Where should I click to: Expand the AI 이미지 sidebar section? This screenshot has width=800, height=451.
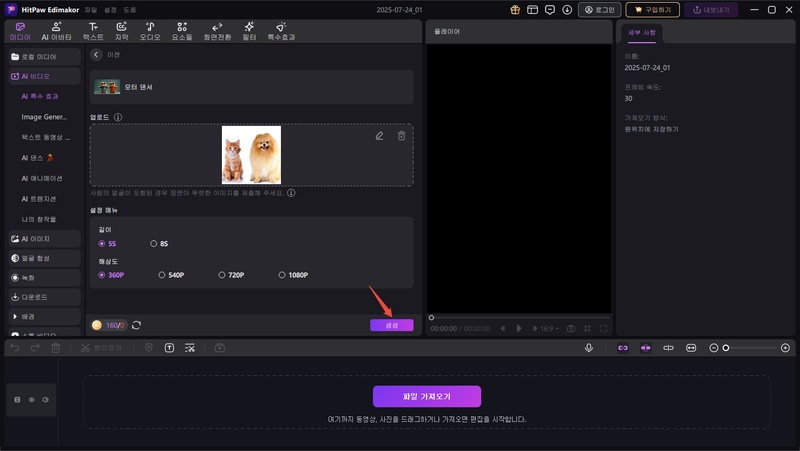click(44, 239)
